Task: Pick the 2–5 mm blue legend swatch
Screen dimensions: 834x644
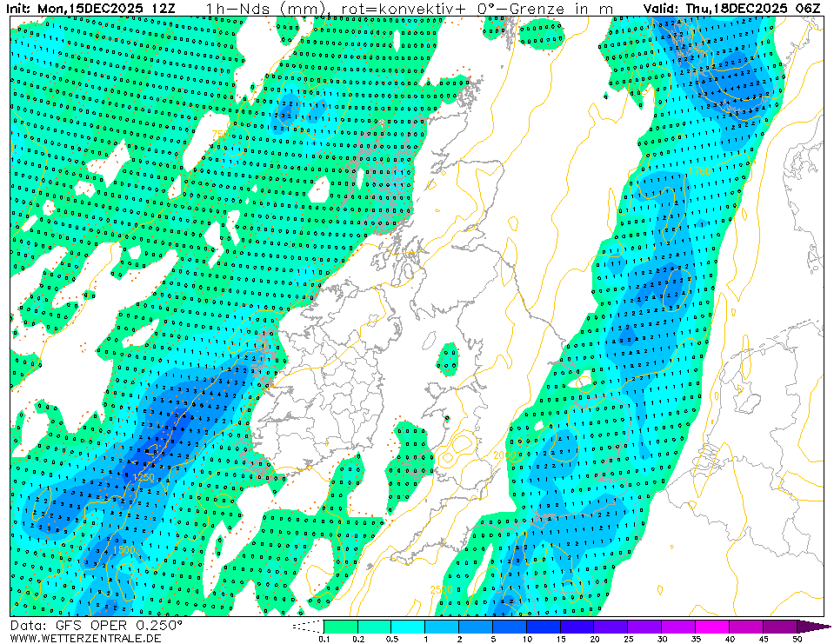Action: tap(476, 626)
